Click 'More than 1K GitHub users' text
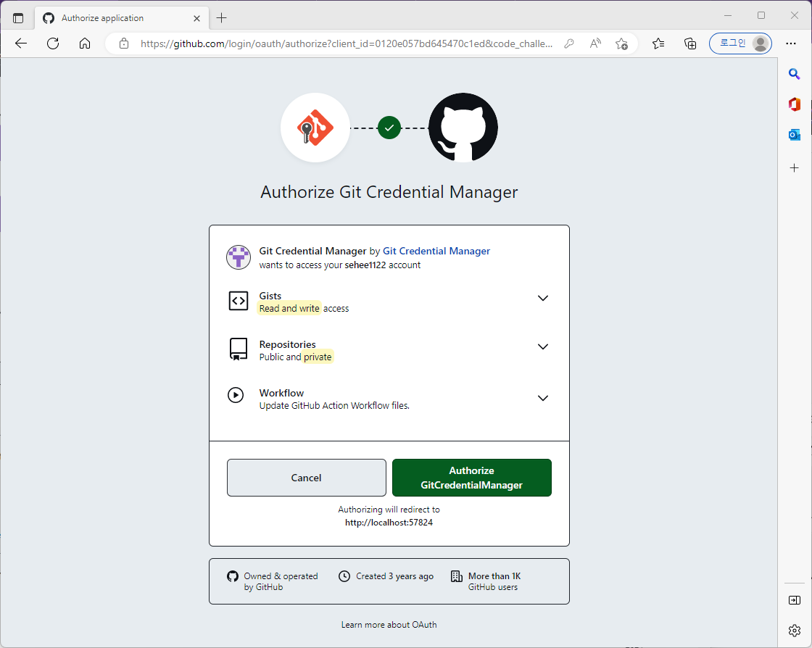The image size is (812, 648). coord(494,581)
